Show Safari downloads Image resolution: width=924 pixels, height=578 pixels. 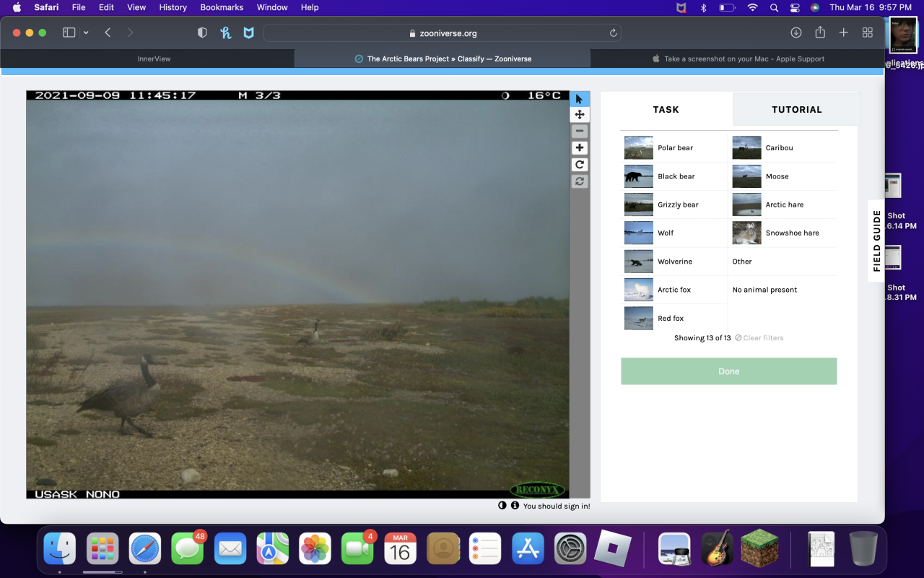[x=796, y=33]
